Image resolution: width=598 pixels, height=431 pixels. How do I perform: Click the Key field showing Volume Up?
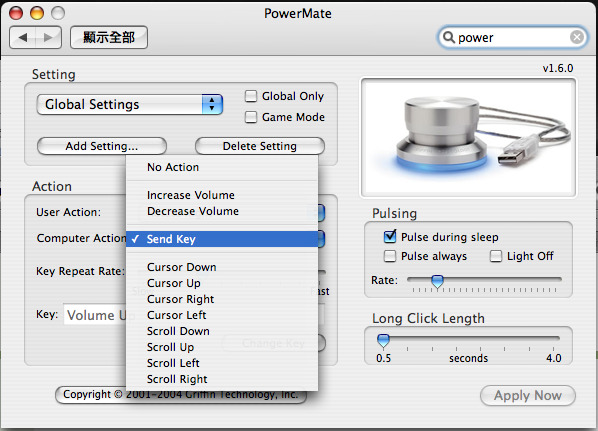pos(95,315)
